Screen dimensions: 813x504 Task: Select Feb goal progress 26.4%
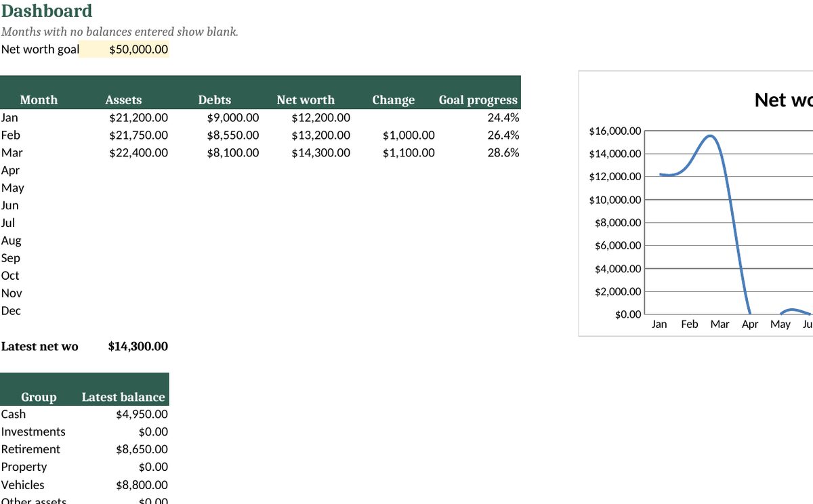click(x=503, y=135)
